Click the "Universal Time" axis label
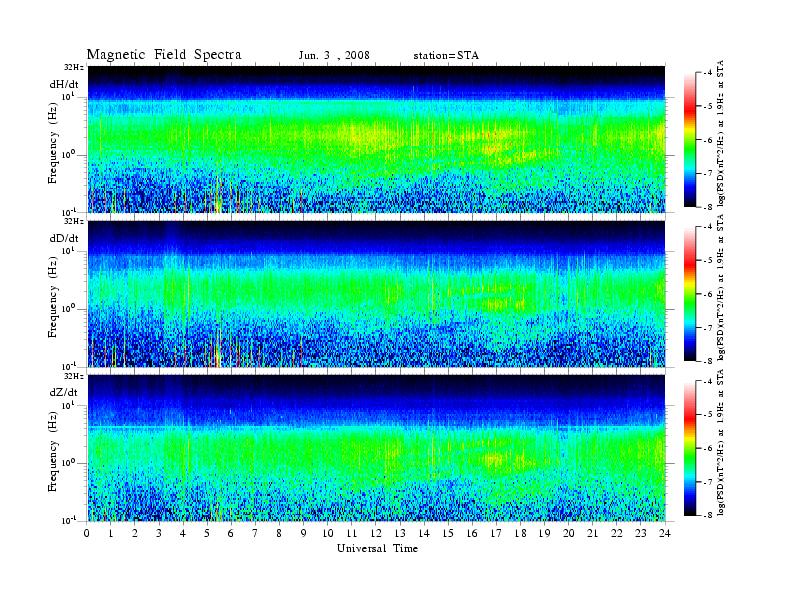The height and width of the screenshot is (612, 792). point(377,548)
